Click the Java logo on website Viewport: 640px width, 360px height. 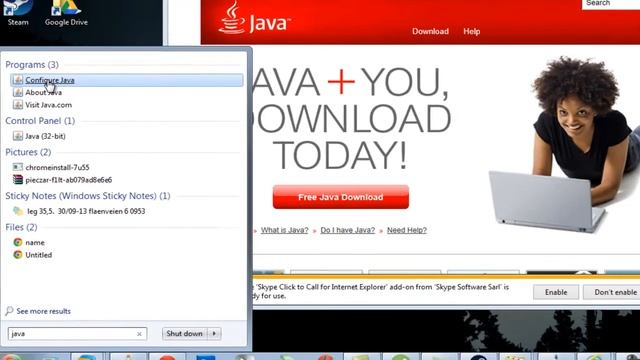[254, 18]
